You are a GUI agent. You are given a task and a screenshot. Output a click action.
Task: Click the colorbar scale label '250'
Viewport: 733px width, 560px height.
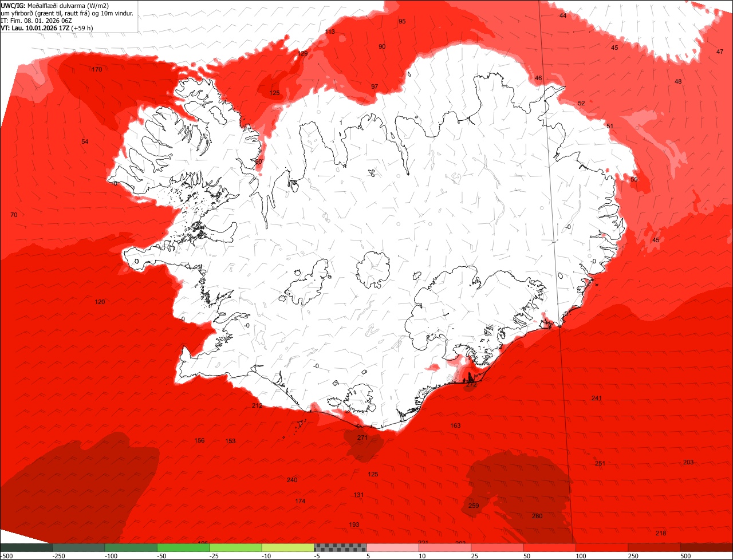[x=634, y=556]
